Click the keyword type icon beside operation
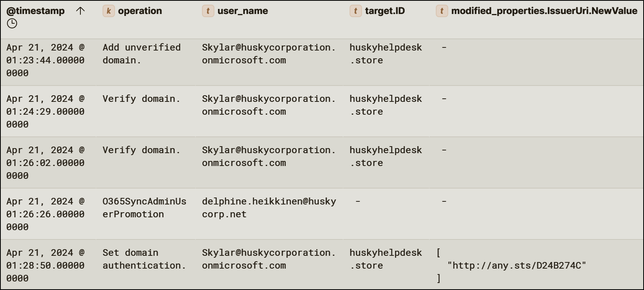 (108, 11)
